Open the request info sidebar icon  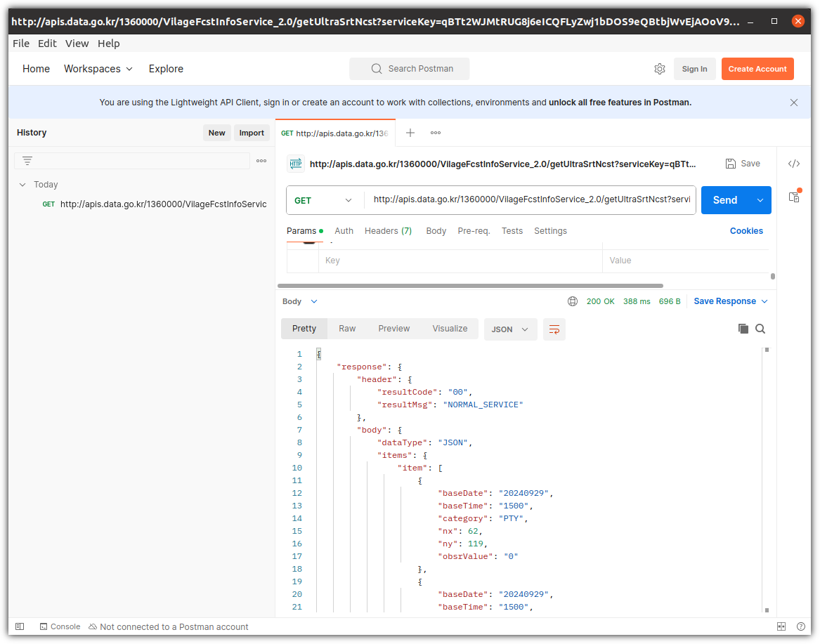point(795,197)
